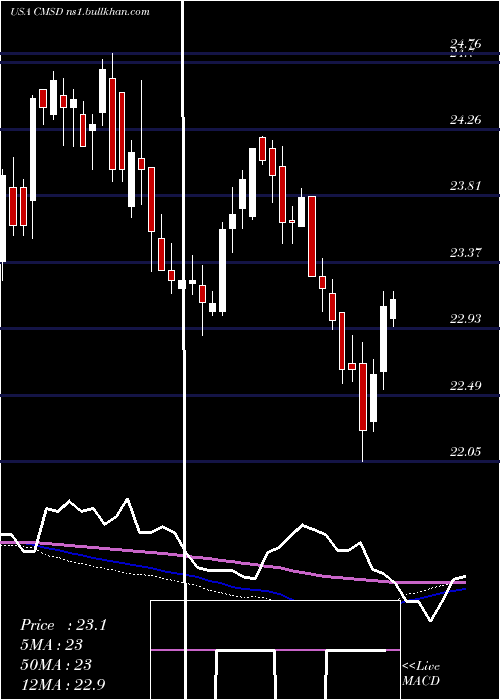Click the lowest red candle near 22.05
Viewport: 500px width, 700px height.
pos(362,397)
